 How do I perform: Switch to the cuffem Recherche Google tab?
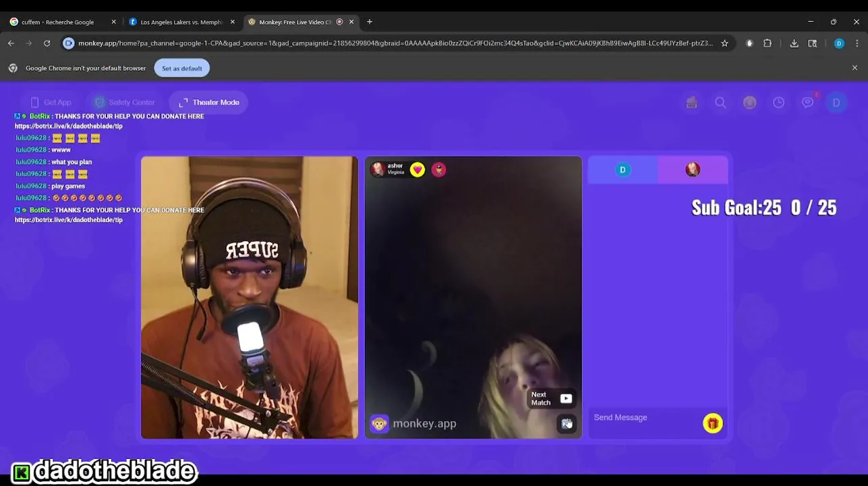click(63, 22)
